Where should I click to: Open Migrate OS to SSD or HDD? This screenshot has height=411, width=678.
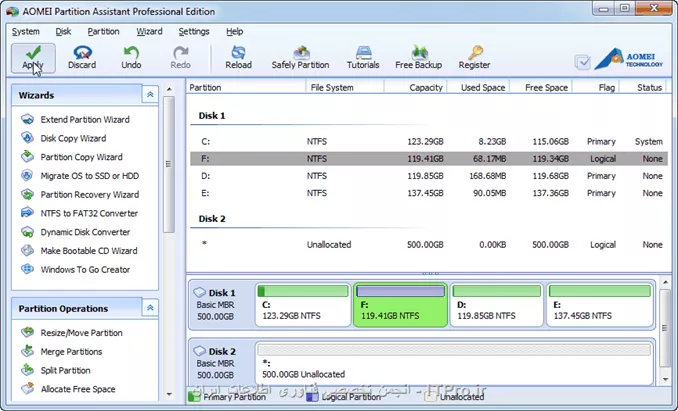[x=90, y=176]
